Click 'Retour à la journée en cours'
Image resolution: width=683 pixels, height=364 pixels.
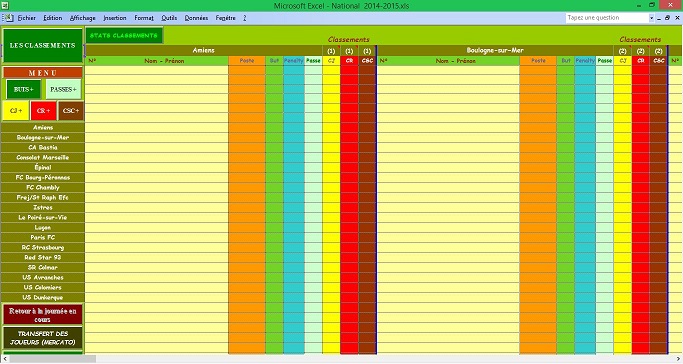[43, 315]
